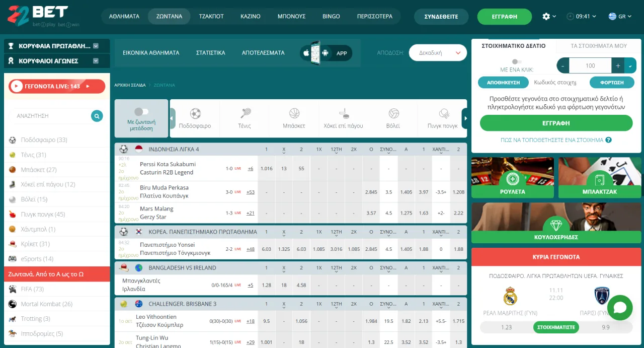Choose the Basketball icon in sports carousel
The height and width of the screenshot is (348, 644).
click(x=294, y=114)
